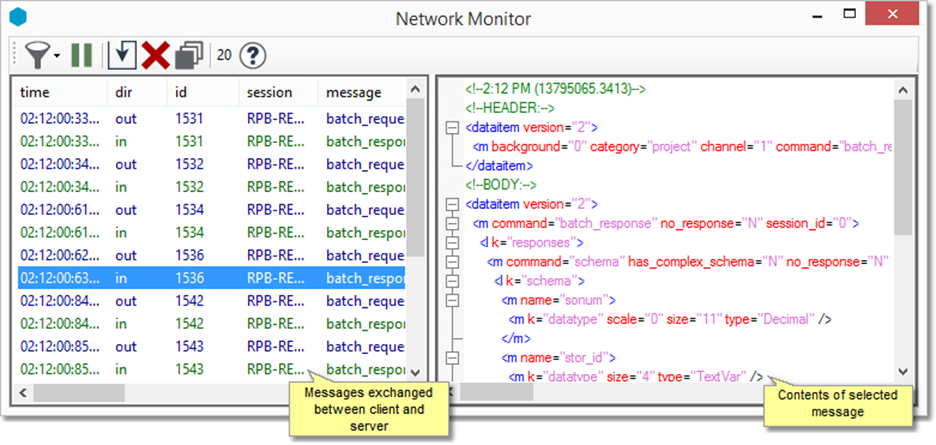Screen dimensions: 936x445
Task: Open the filter funnel tool
Action: 38,54
